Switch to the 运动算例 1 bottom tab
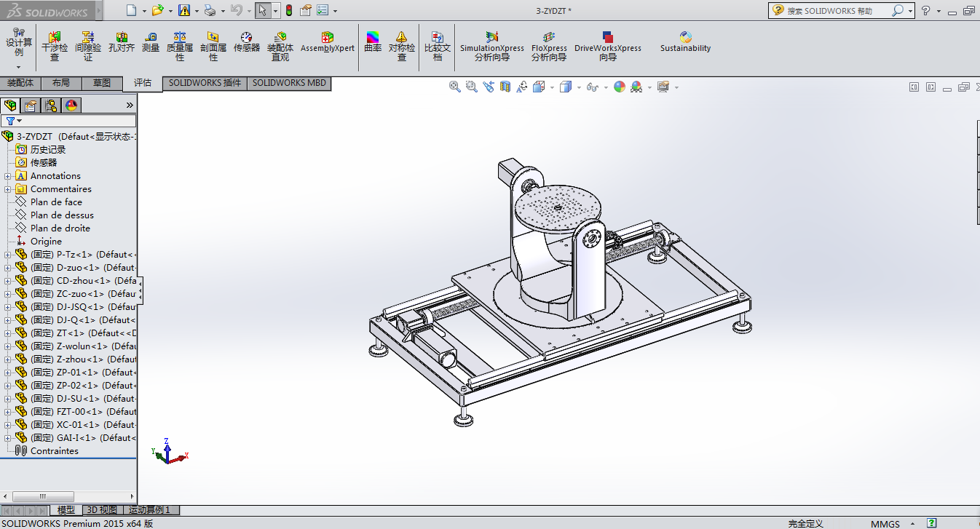Screen dimensions: 980x529 149,510
